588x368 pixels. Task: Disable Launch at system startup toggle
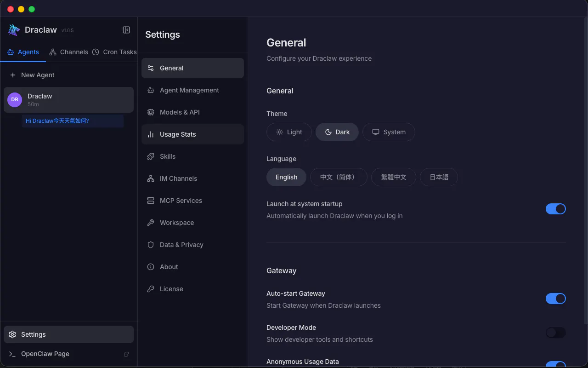tap(556, 209)
